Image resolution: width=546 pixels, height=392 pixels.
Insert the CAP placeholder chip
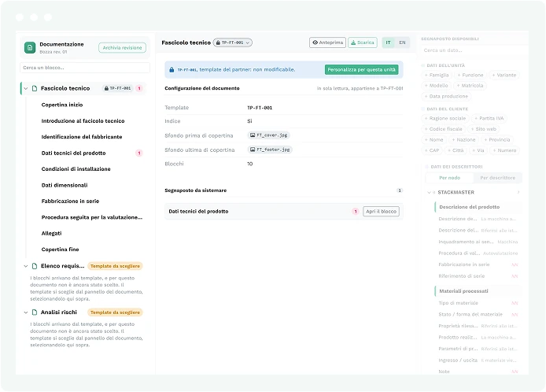pos(432,150)
